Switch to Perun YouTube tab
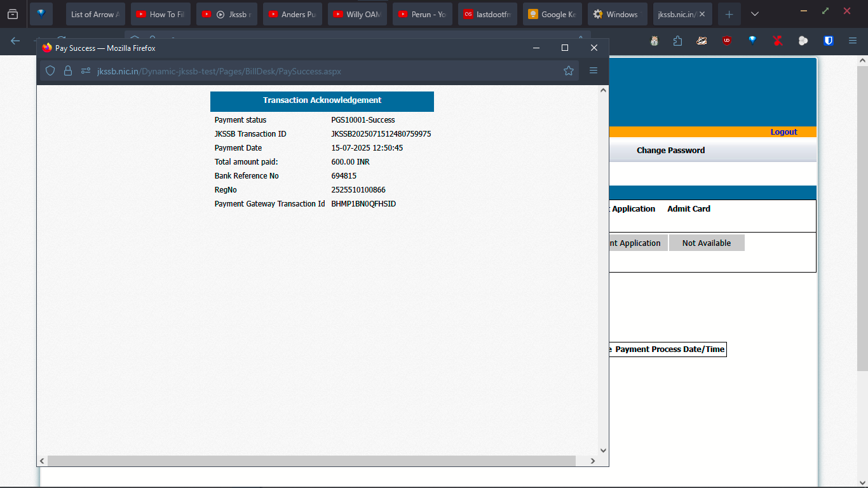868x488 pixels. tap(423, 14)
